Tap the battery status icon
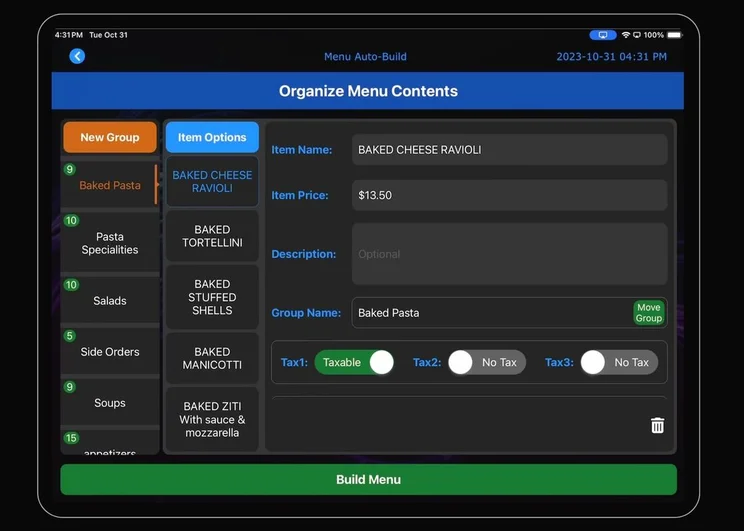744x531 pixels. tap(674, 35)
